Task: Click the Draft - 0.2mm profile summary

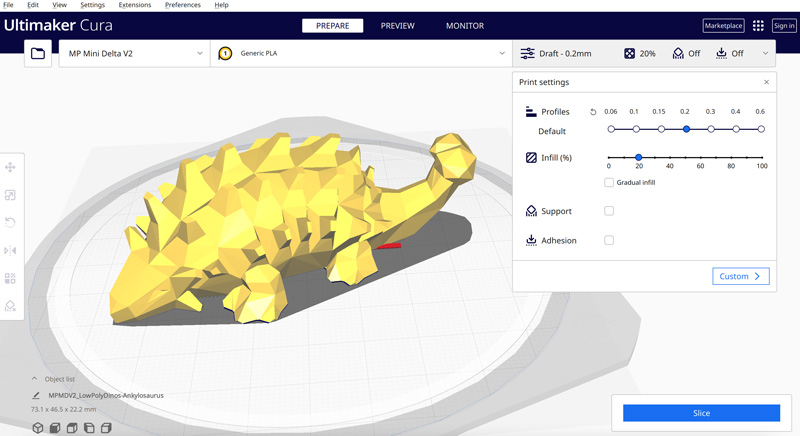Action: click(565, 53)
